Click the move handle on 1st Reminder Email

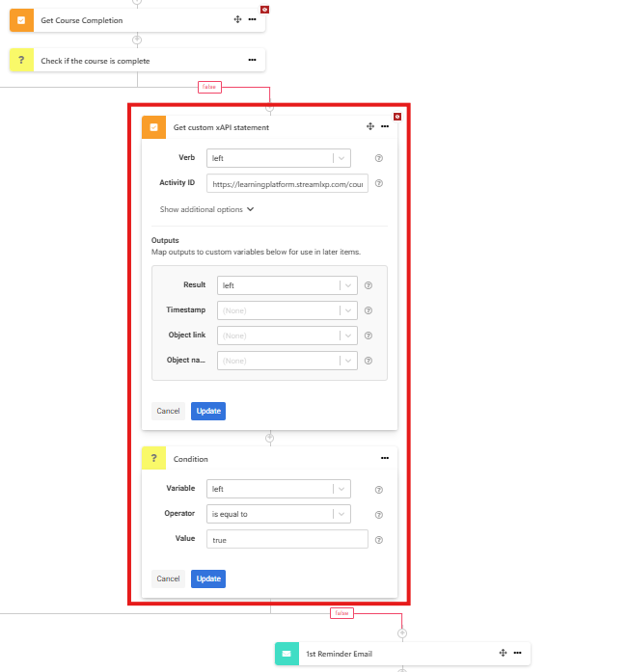[x=504, y=653]
